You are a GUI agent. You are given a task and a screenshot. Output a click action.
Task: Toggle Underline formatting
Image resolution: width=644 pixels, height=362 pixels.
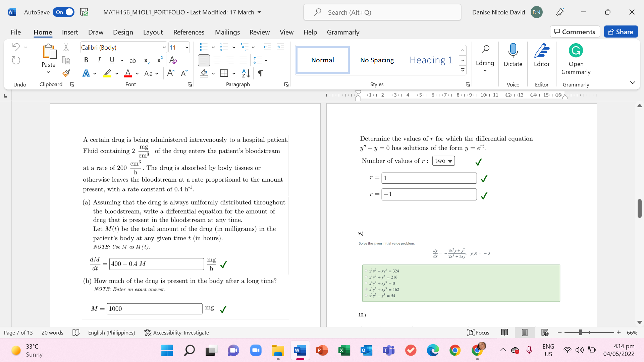coord(112,60)
